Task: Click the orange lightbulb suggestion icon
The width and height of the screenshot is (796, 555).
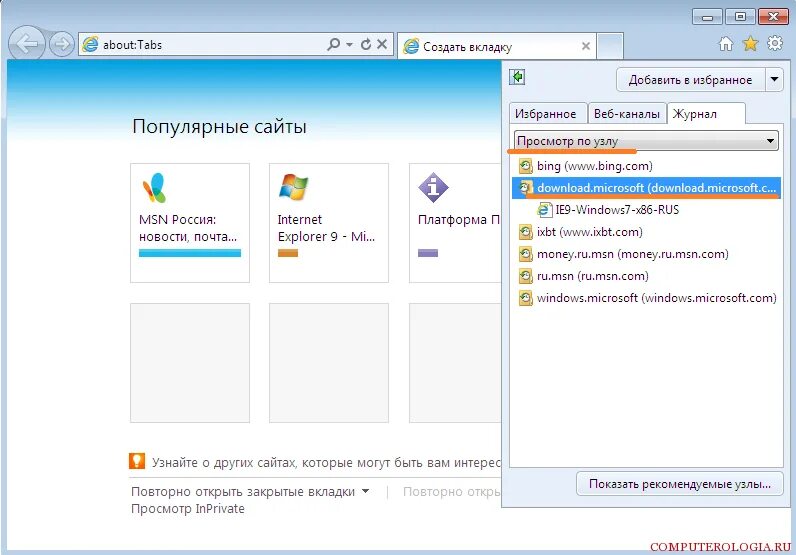Action: coord(137,461)
